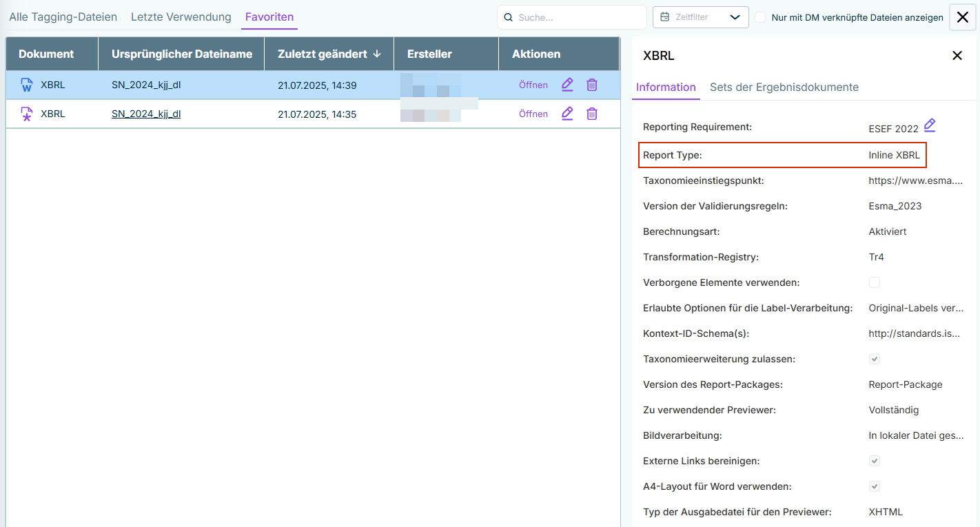This screenshot has width=980, height=527.
Task: Sort by the Zuletzt geändert column arrow
Action: coord(377,54)
